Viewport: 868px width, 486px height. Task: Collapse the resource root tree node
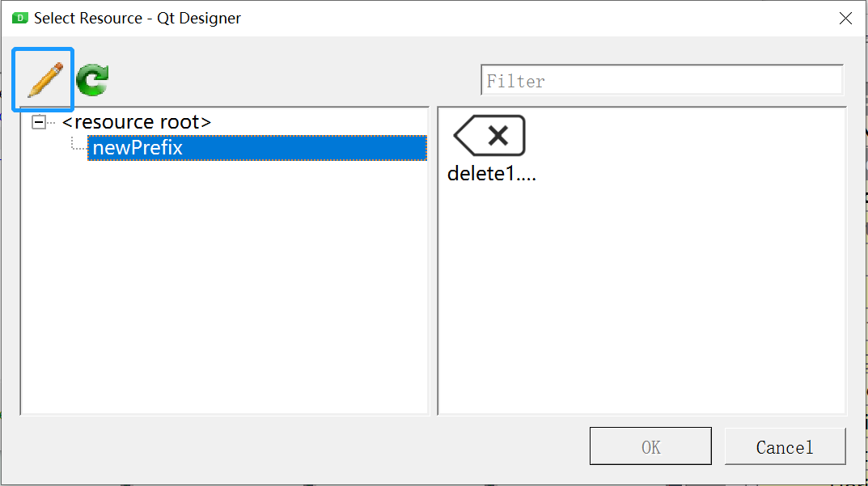39,122
